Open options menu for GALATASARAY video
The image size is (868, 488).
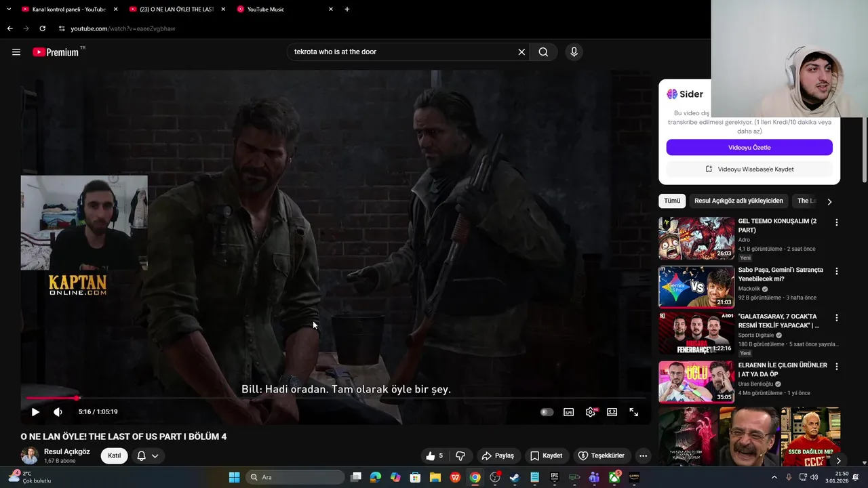click(x=836, y=317)
